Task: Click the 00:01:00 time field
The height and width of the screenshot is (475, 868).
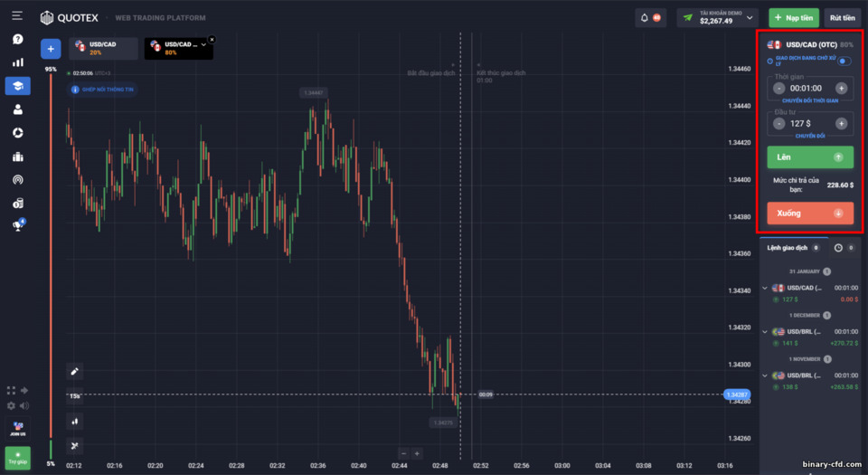Action: pyautogui.click(x=806, y=88)
